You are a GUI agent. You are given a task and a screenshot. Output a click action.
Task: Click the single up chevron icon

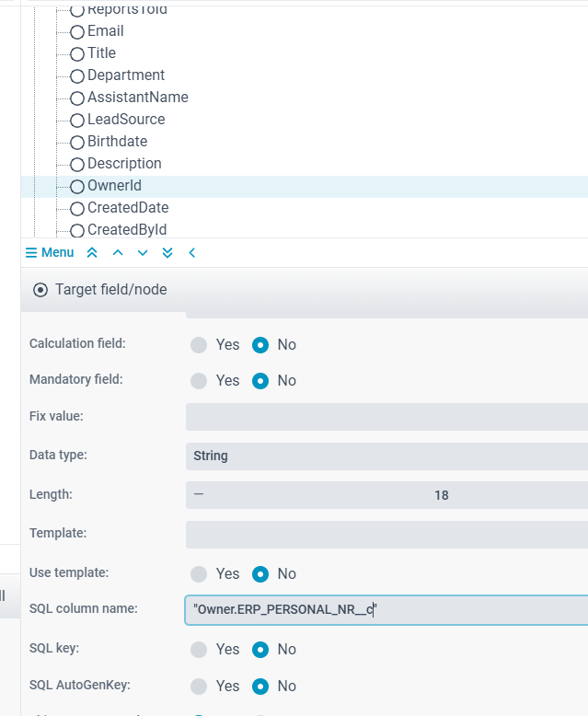[x=117, y=252]
